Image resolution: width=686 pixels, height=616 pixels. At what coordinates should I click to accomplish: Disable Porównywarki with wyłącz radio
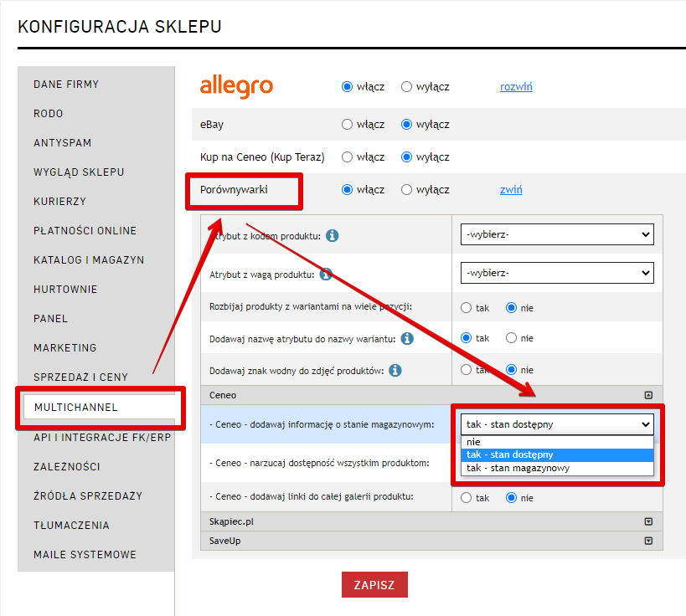click(407, 190)
